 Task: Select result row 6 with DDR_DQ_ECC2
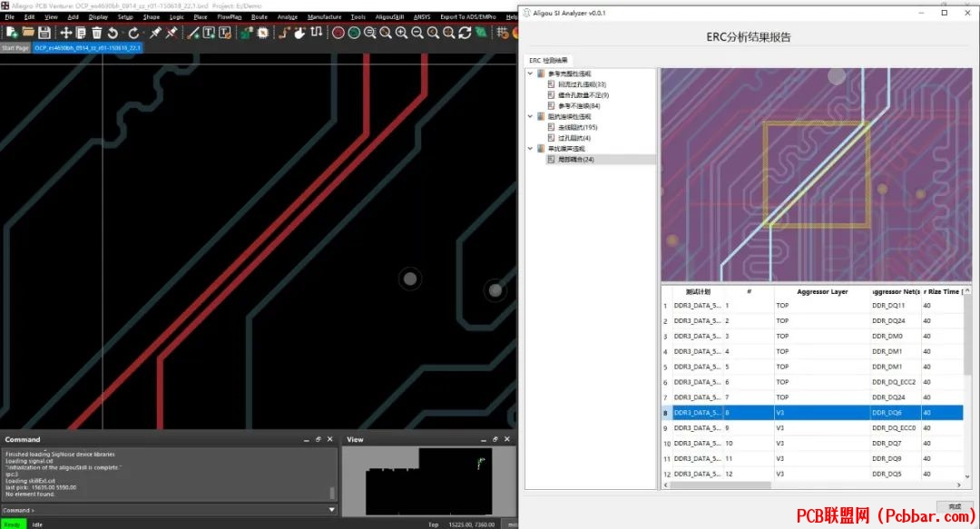[x=812, y=382]
